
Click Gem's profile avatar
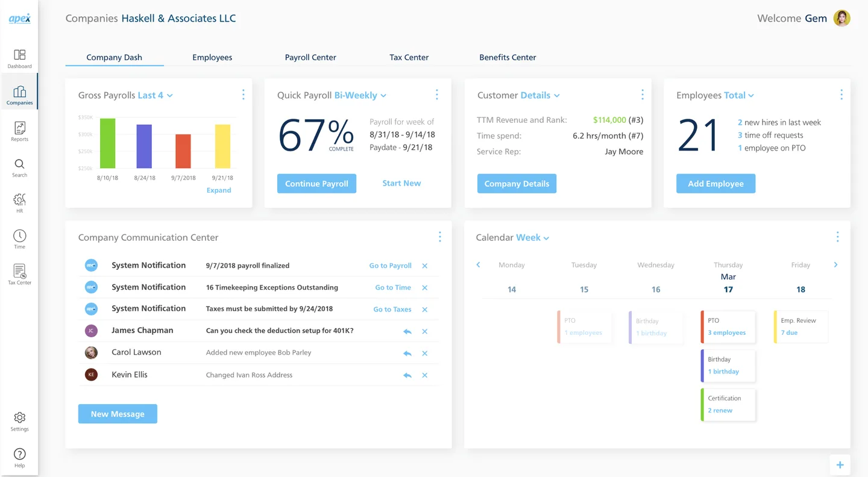tap(841, 18)
